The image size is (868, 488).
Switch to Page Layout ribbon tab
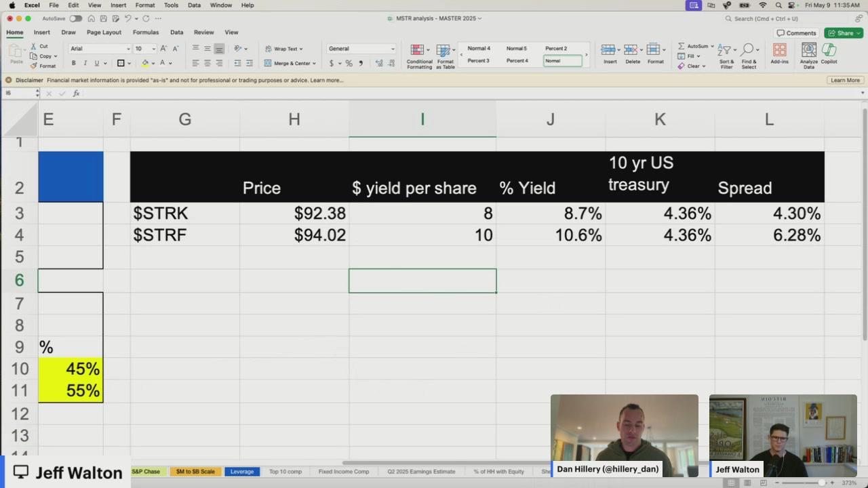(x=104, y=32)
